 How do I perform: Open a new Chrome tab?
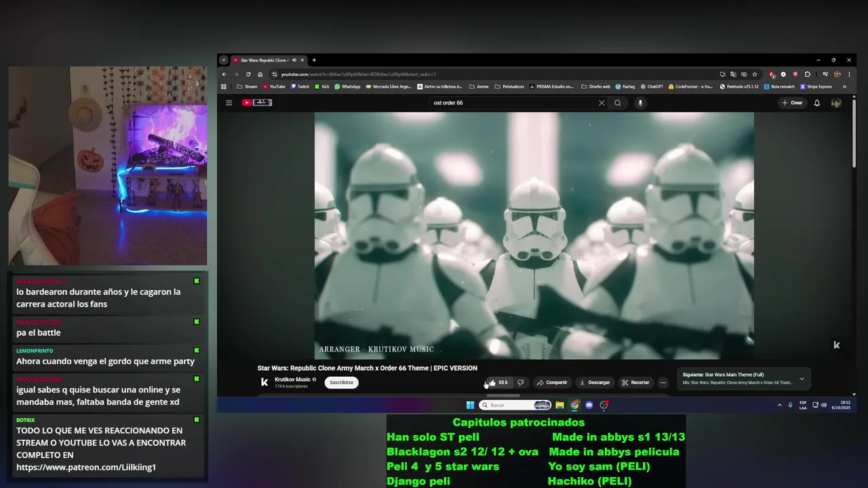(x=314, y=60)
